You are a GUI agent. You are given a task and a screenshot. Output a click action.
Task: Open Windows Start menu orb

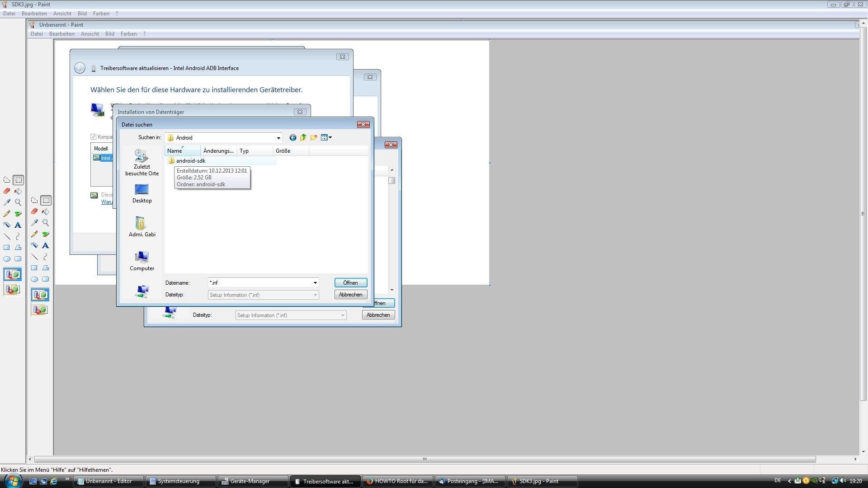12,480
